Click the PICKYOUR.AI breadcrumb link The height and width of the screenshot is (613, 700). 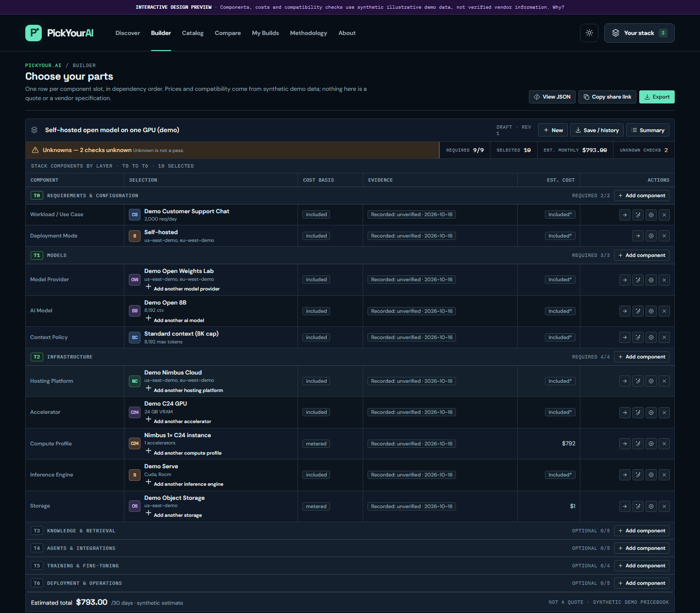point(43,66)
